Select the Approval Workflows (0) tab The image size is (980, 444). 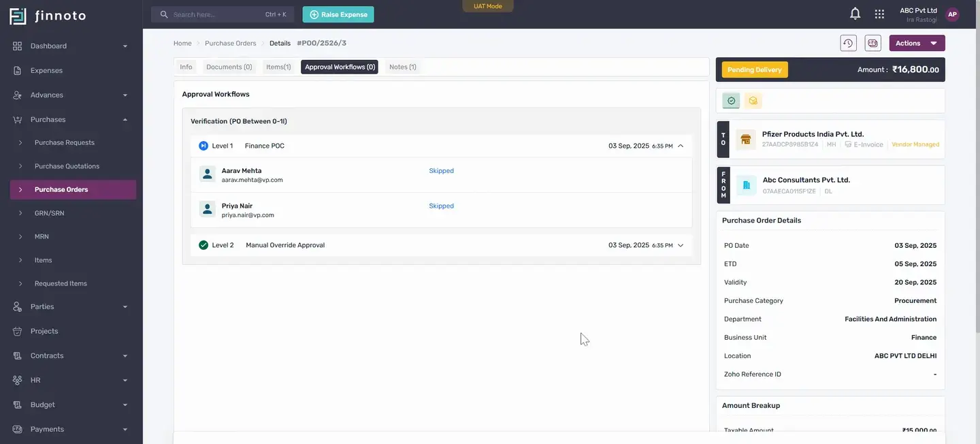[340, 67]
